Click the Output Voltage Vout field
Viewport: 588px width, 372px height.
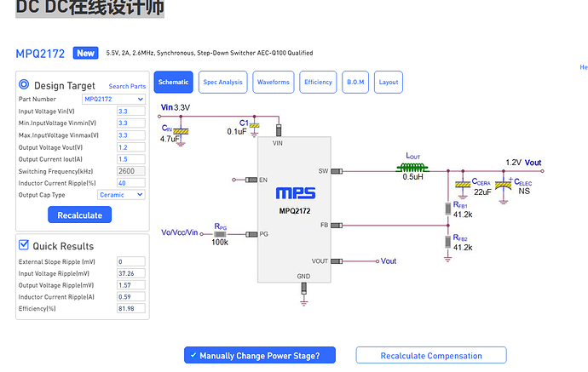pyautogui.click(x=131, y=147)
